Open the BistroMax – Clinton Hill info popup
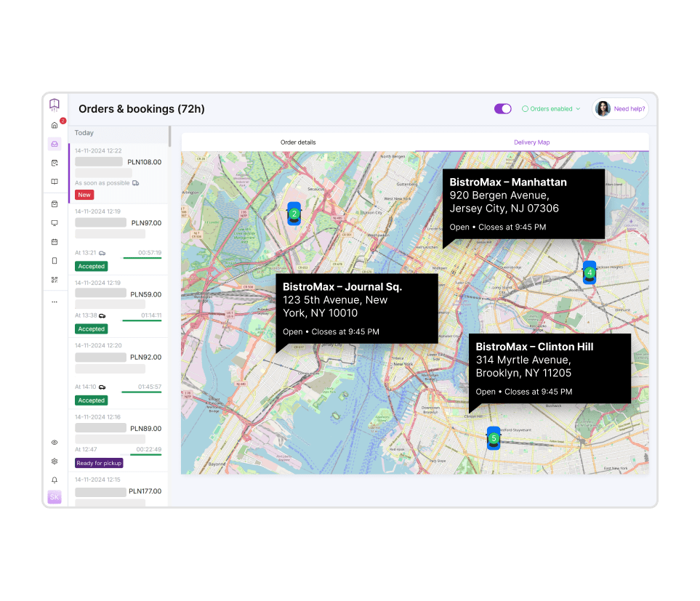Screen dimensions: 700x601 pos(550,368)
